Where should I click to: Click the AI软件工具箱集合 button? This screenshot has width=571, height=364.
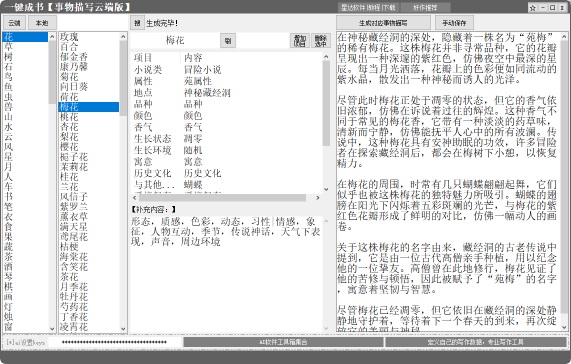click(x=283, y=342)
